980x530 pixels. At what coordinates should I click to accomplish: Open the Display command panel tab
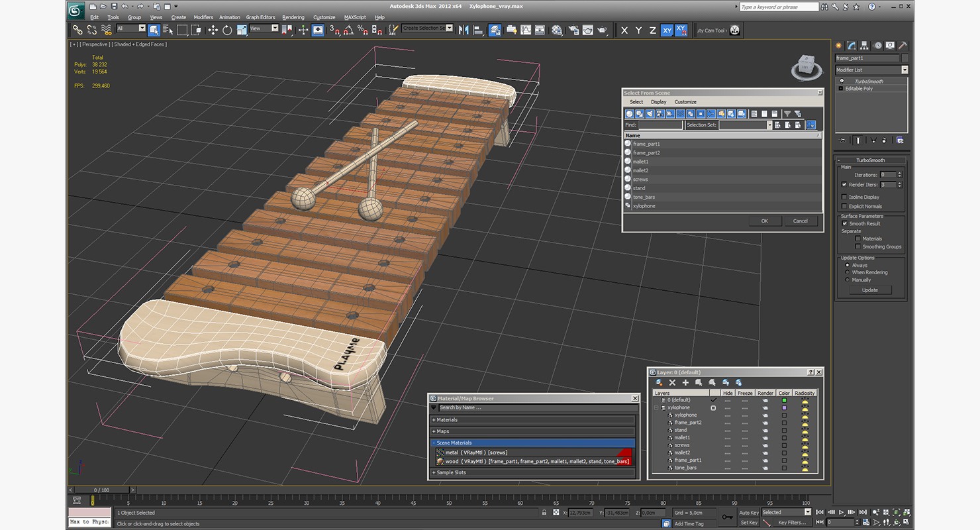pos(890,46)
